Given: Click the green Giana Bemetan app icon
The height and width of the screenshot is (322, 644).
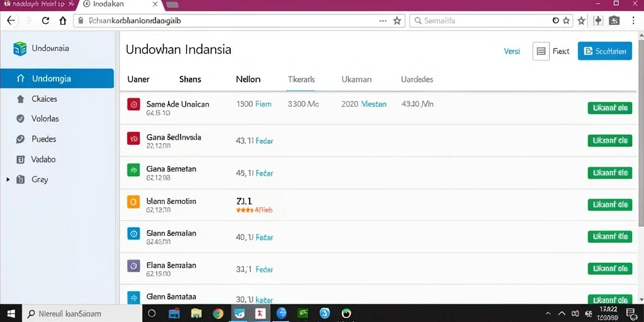Looking at the screenshot, I should (x=133, y=169).
